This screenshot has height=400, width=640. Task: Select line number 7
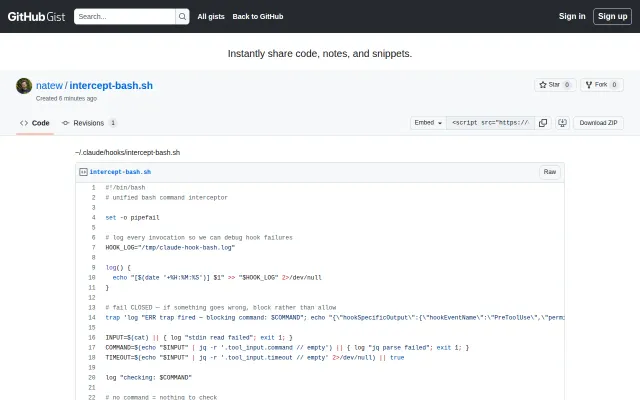[x=93, y=248]
